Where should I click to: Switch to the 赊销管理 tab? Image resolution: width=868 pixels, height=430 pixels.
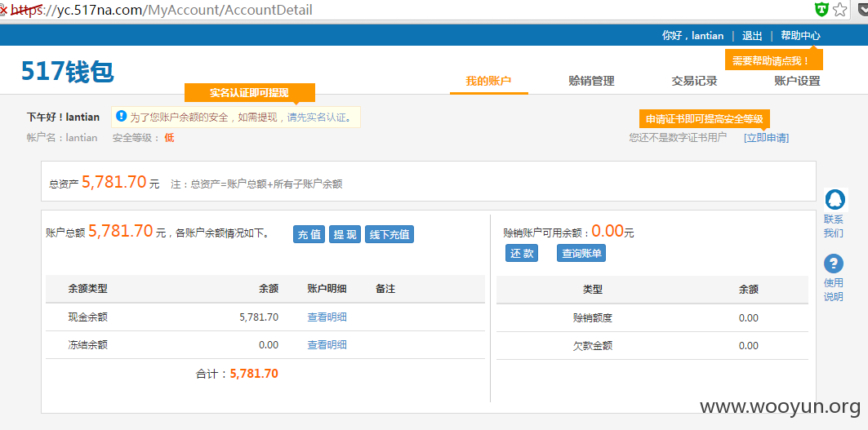(x=591, y=81)
